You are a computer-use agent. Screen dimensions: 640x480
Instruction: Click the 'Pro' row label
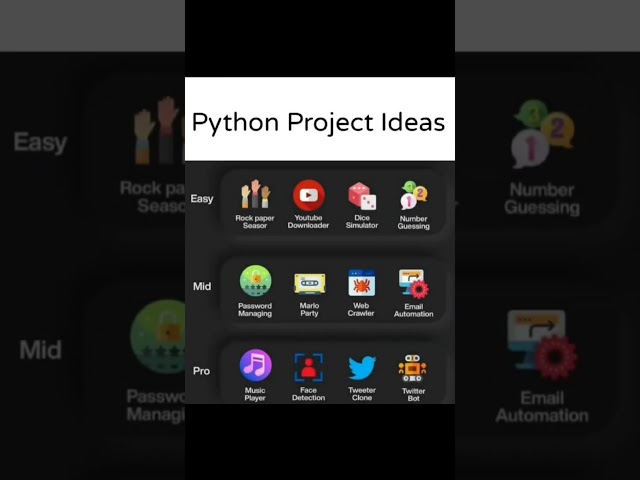coord(201,371)
